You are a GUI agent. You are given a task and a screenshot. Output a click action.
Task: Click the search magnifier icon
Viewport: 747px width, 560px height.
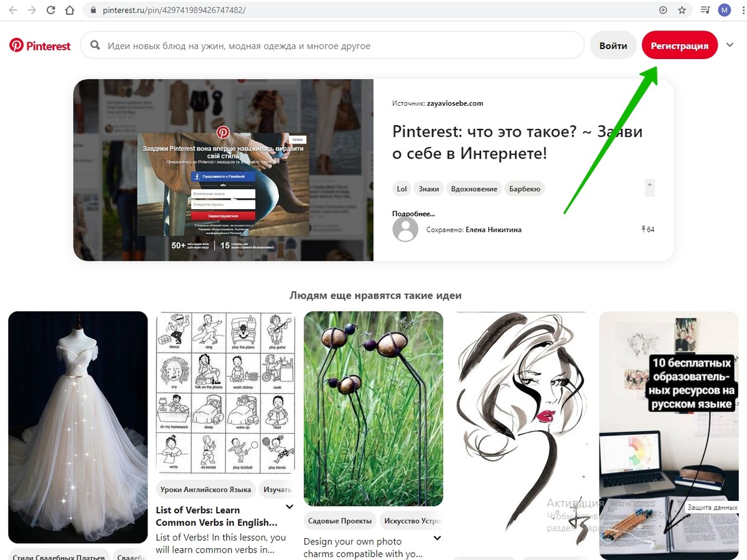[95, 45]
